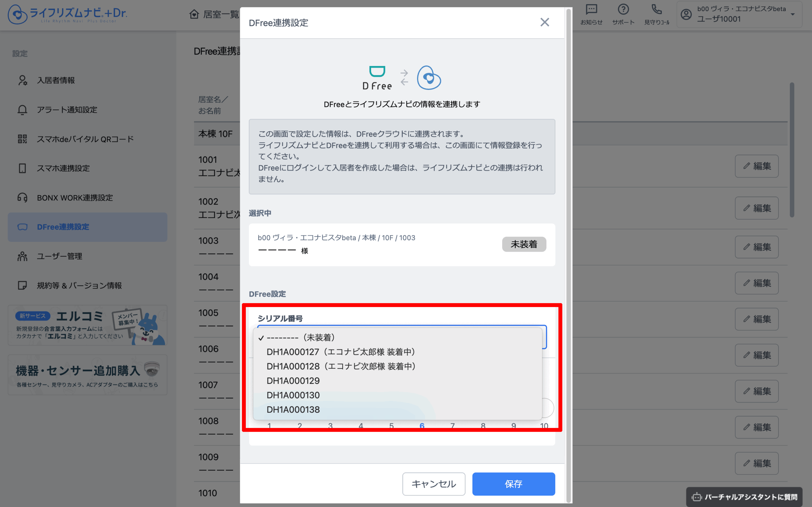
Task: Click the ライフリズムナビ heart logo in dialog
Action: pyautogui.click(x=429, y=77)
